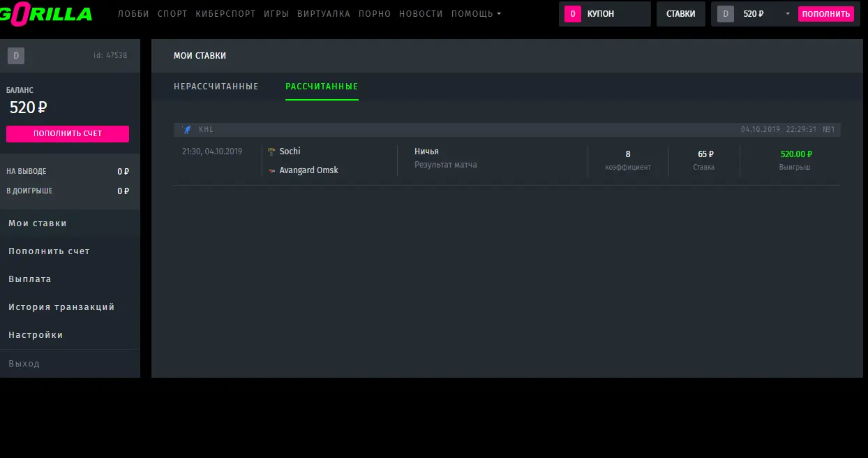The image size is (868, 458).
Task: Click the winnings 520.00 ₽
Action: [x=796, y=154]
